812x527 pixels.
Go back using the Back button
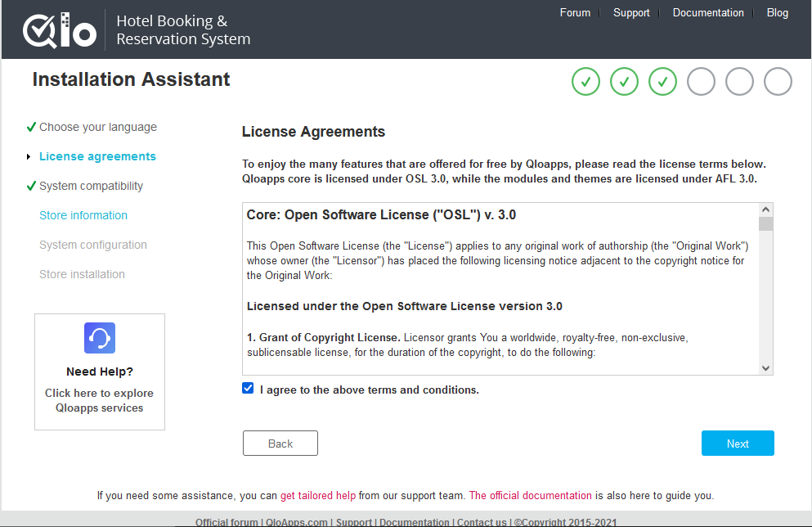pos(280,444)
